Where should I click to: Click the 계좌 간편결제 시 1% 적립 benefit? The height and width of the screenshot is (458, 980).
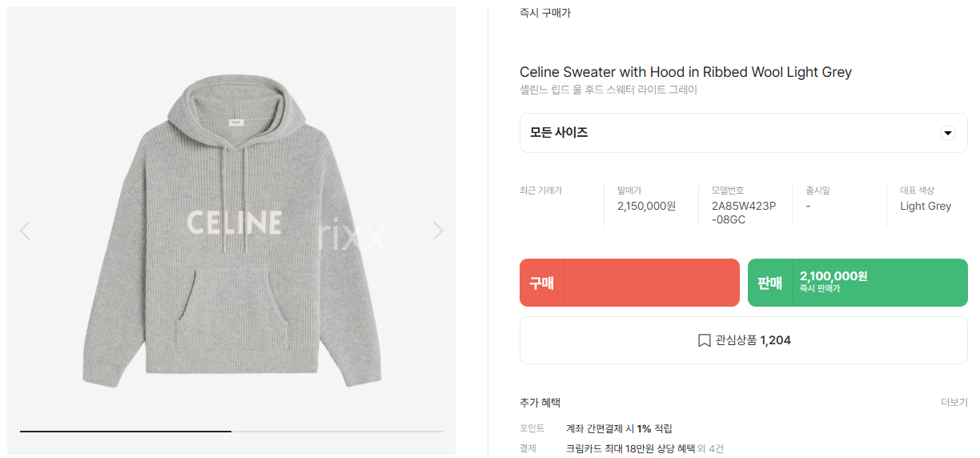point(618,428)
